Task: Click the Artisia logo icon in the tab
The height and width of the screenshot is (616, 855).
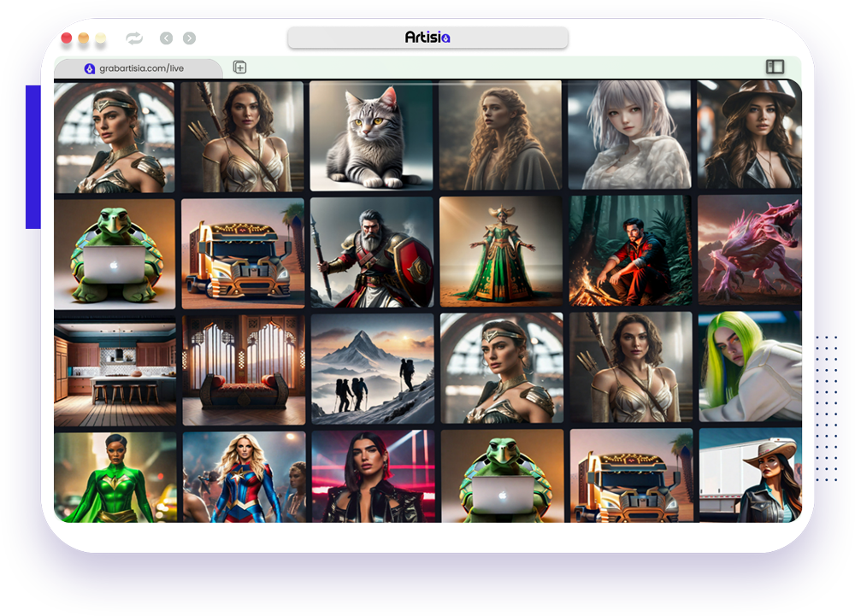Action: pyautogui.click(x=90, y=68)
